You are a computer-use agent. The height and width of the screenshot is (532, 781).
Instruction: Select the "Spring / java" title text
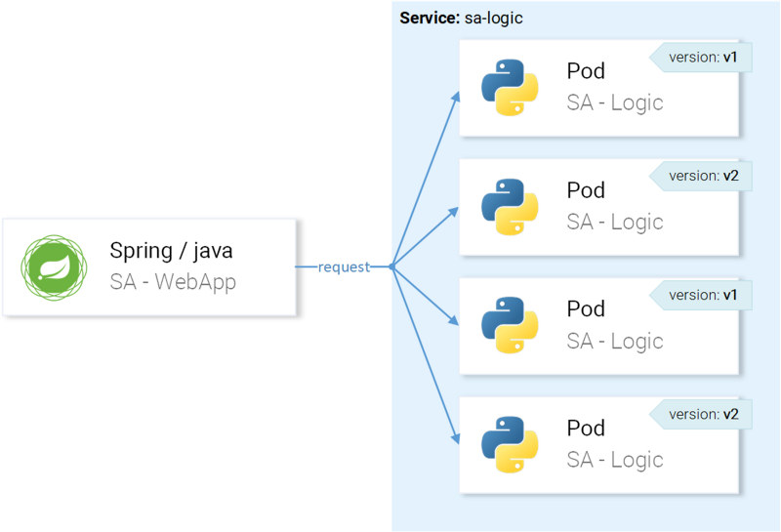171,251
